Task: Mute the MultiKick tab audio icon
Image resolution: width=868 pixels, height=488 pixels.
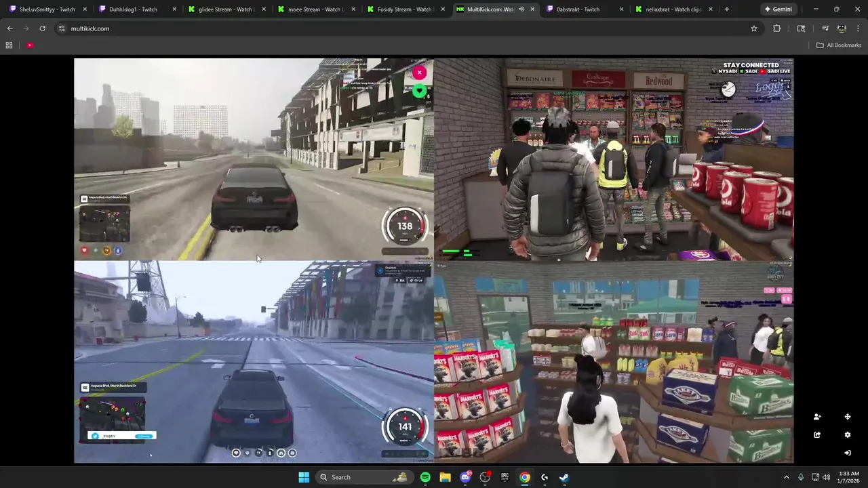Action: (521, 9)
